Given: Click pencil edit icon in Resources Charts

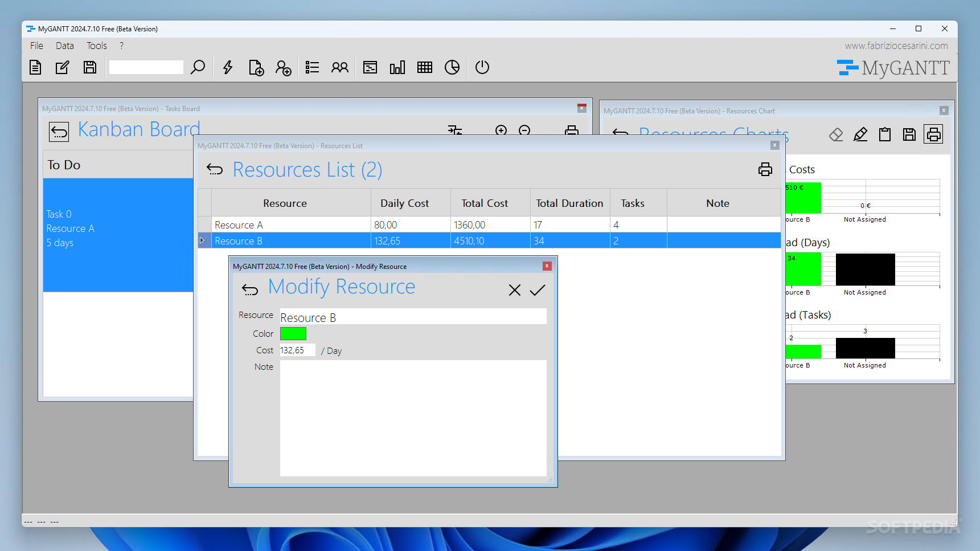Looking at the screenshot, I should pos(860,134).
